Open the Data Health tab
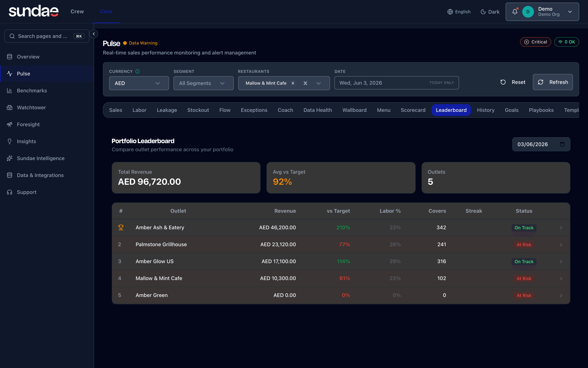The image size is (588, 368). point(318,110)
